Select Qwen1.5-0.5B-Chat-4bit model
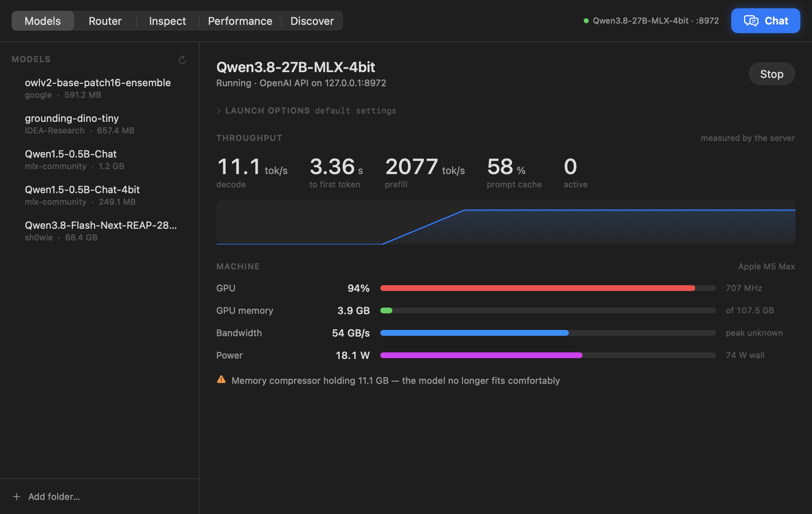This screenshot has height=514, width=812. click(x=99, y=195)
